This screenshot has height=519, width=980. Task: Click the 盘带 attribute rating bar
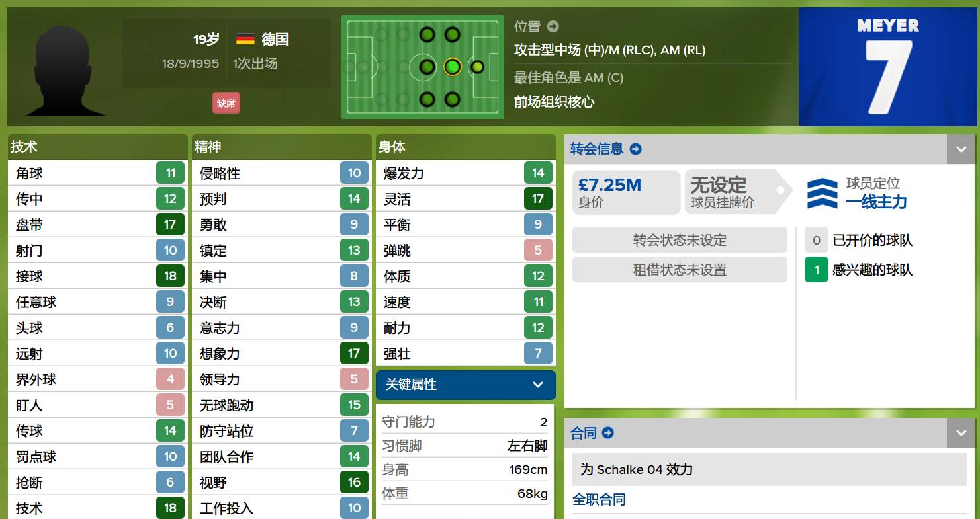pyautogui.click(x=171, y=224)
